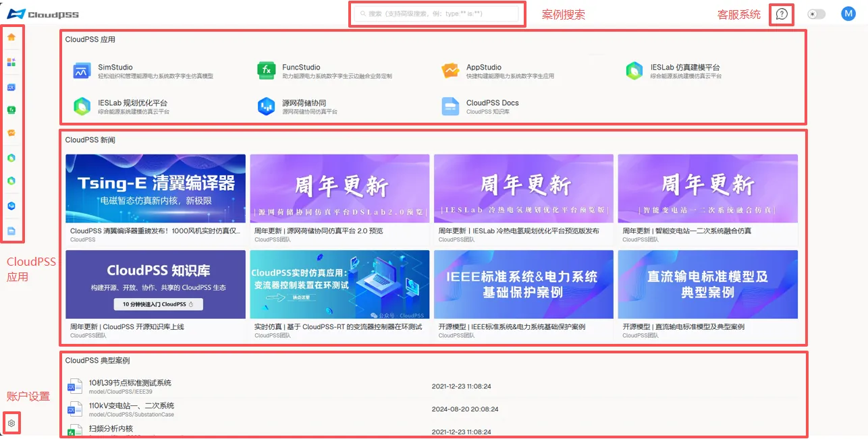Open 直流输电标准模型及典型案例 thumbnail
Image resolution: width=868 pixels, height=439 pixels.
[x=708, y=285]
